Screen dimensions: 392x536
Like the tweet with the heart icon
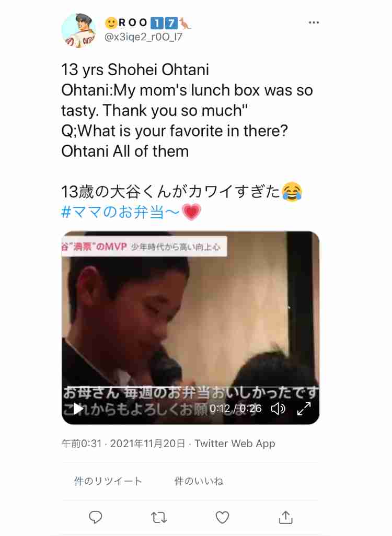click(222, 517)
